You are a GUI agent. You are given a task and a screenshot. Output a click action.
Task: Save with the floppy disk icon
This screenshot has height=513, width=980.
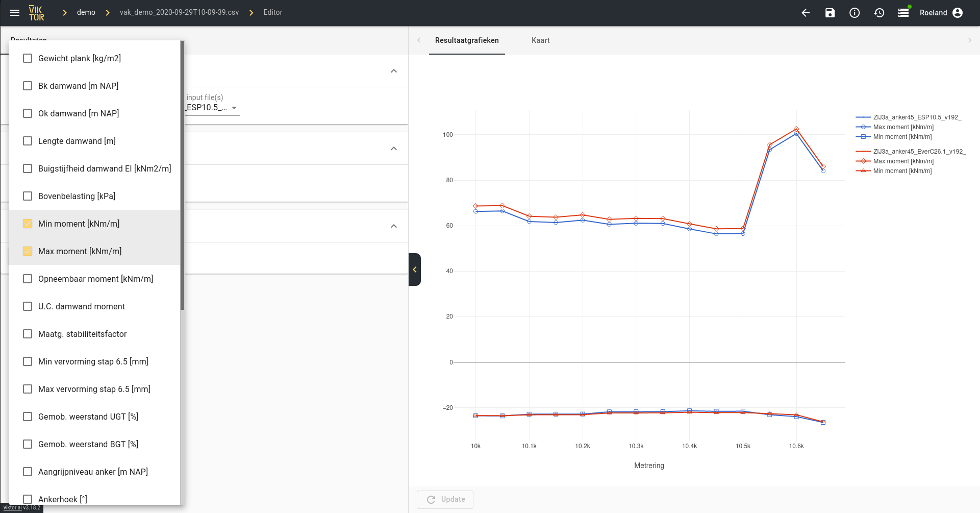pyautogui.click(x=830, y=13)
